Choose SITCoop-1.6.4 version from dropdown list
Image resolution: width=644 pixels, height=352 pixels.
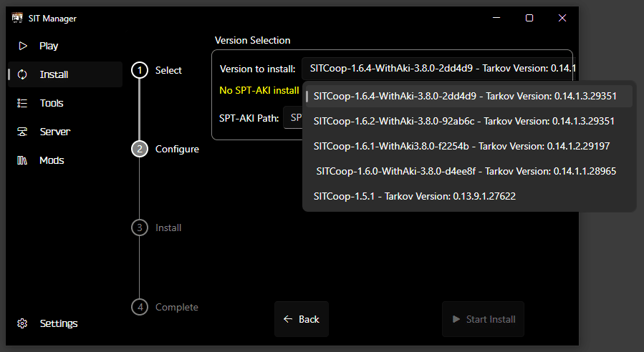[469, 96]
